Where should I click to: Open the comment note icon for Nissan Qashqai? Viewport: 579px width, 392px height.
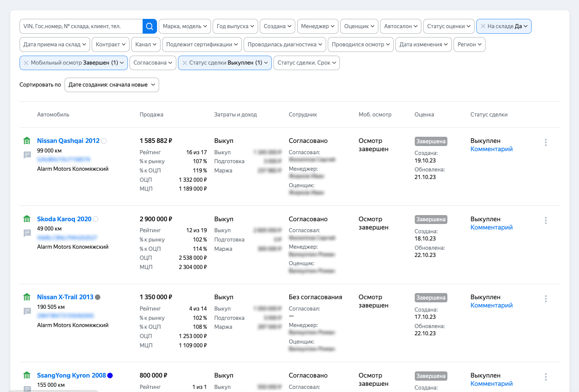(x=27, y=155)
